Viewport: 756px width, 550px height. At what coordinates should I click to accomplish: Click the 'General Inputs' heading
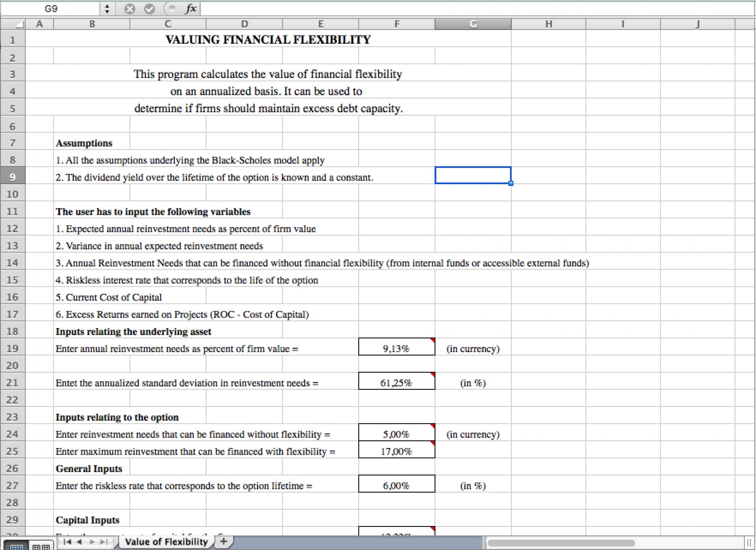click(89, 469)
